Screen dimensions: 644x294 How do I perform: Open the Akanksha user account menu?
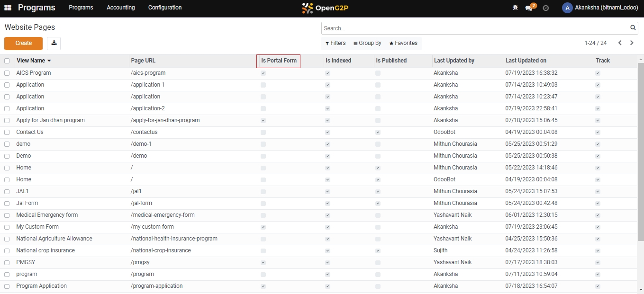click(x=600, y=8)
